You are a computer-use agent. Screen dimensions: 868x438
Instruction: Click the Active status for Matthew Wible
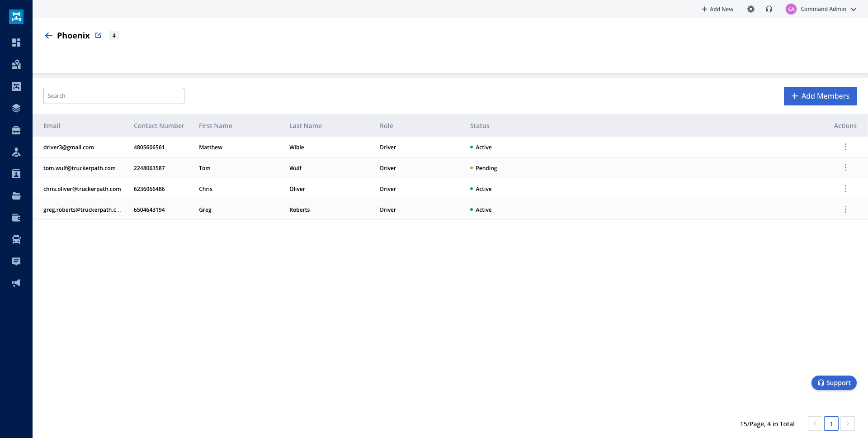click(x=481, y=147)
